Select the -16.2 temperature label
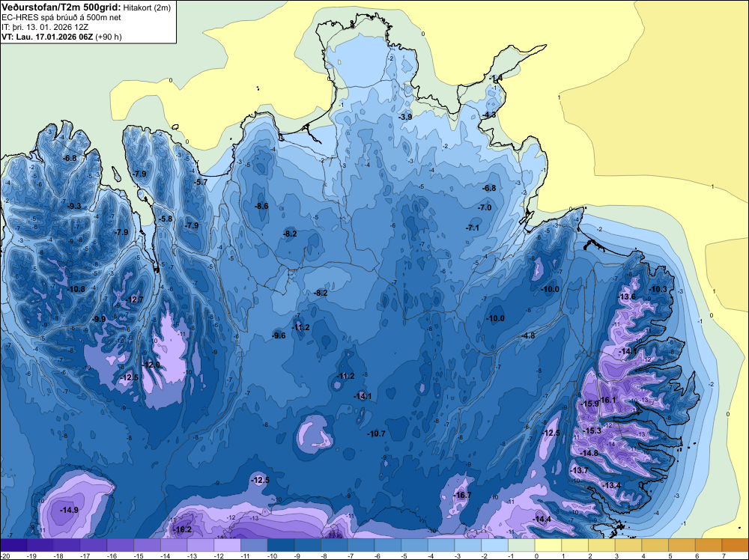The height and width of the screenshot is (560, 749). (x=182, y=529)
